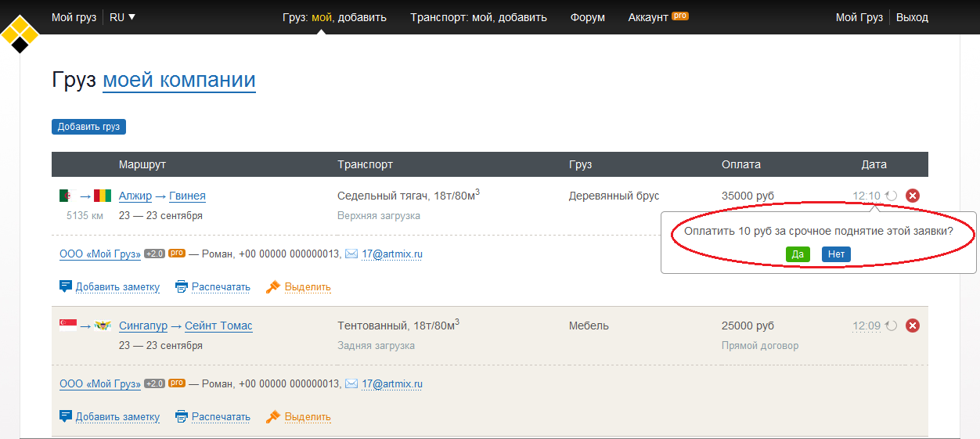Screen dimensions: 980x439
Task: Click the envelope icon in first listing
Action: (351, 254)
